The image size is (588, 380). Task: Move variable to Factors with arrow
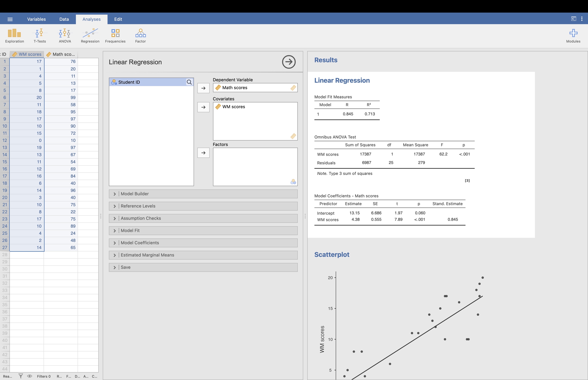tap(203, 153)
